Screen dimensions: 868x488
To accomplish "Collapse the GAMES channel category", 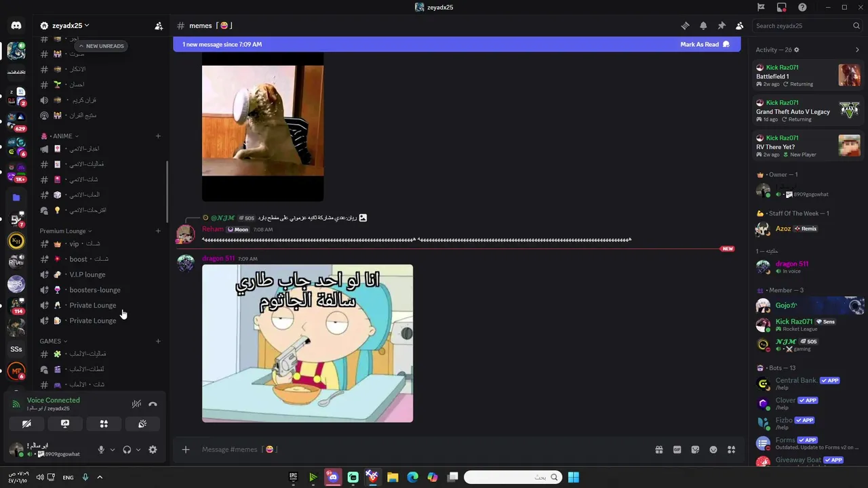I will 54,341.
